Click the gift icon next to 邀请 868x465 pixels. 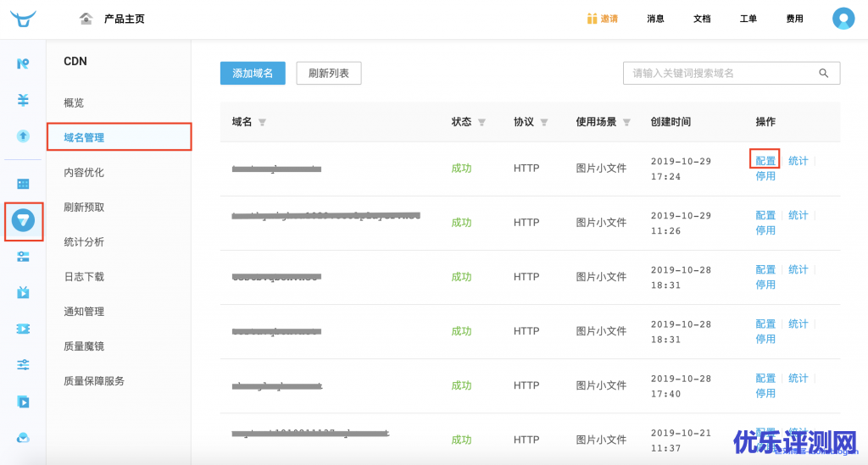[x=592, y=19]
